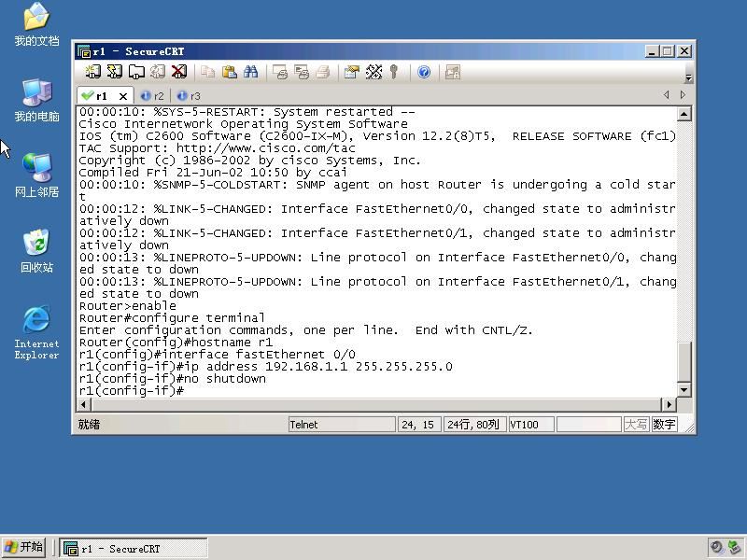
Task: Open the Keymap Editor icon
Action: (x=374, y=72)
